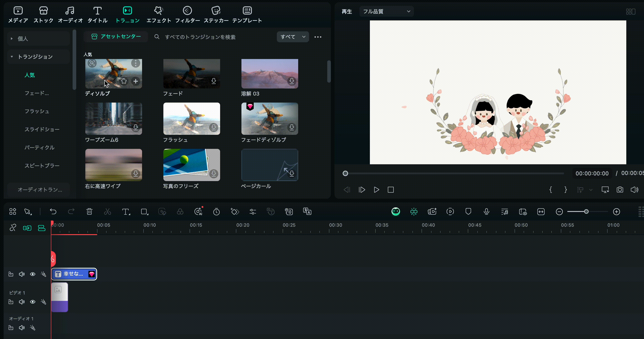Undo the last action
Viewport: 644px width, 339px height.
click(x=53, y=212)
